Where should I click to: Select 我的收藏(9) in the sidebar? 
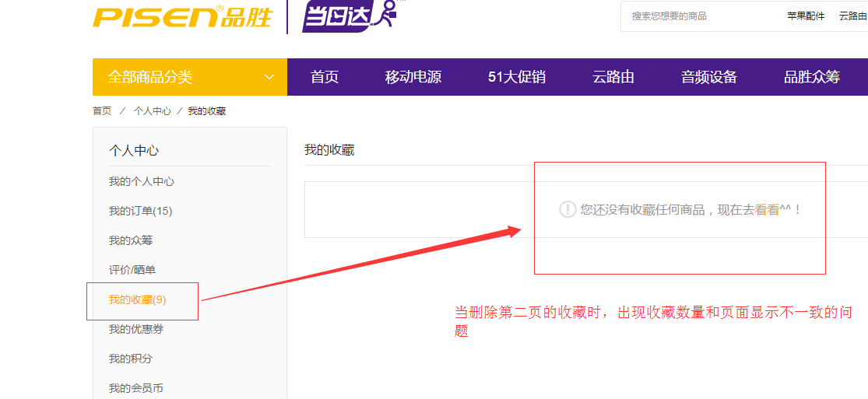coord(137,299)
